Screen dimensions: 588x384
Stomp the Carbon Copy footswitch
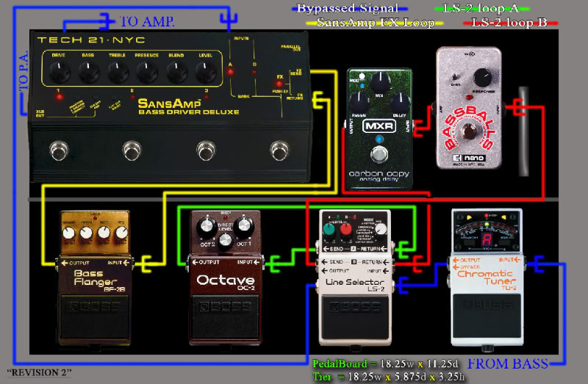coord(379,155)
